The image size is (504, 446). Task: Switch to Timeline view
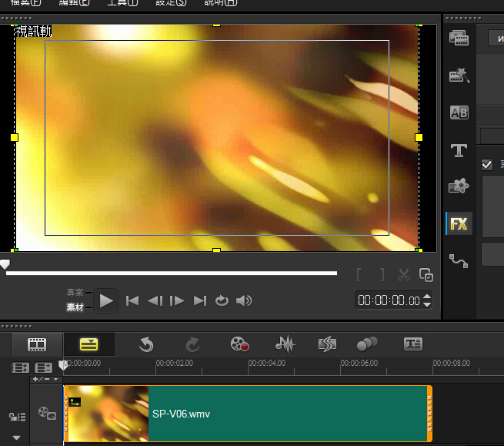(88, 344)
